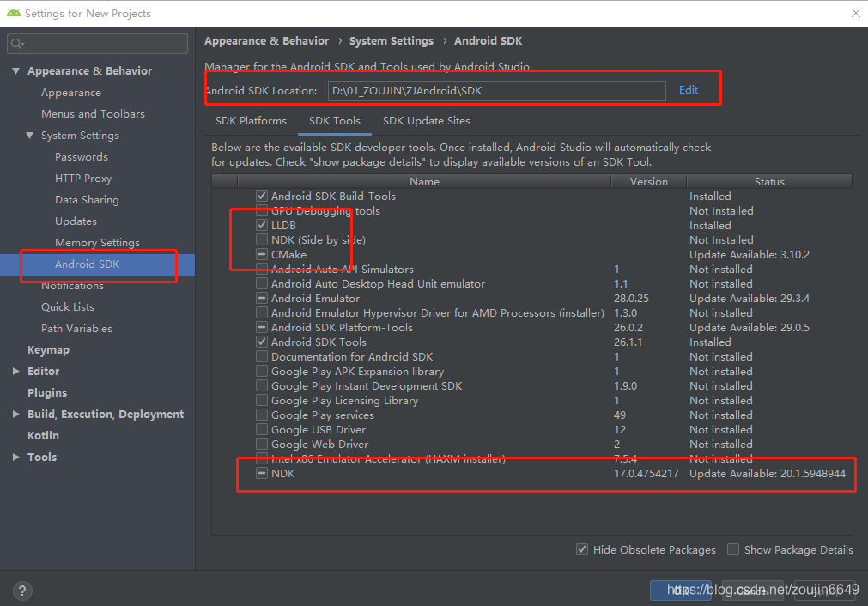Viewport: 868px width, 606px height.
Task: Toggle Android SDK Platform-Tools checkbox
Action: pyautogui.click(x=262, y=328)
